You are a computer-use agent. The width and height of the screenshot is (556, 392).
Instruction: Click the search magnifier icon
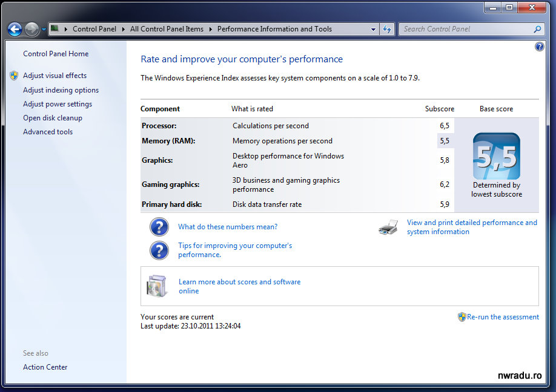coord(538,29)
